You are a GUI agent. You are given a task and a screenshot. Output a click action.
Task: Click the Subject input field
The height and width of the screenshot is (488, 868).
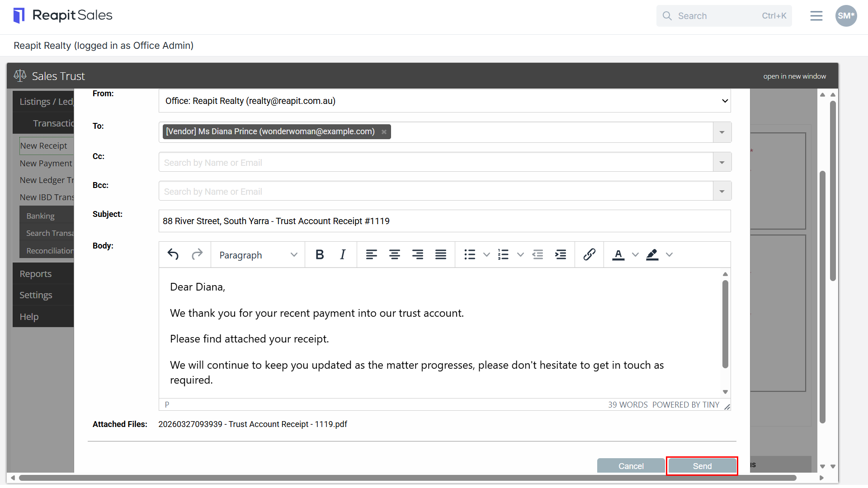pos(445,221)
